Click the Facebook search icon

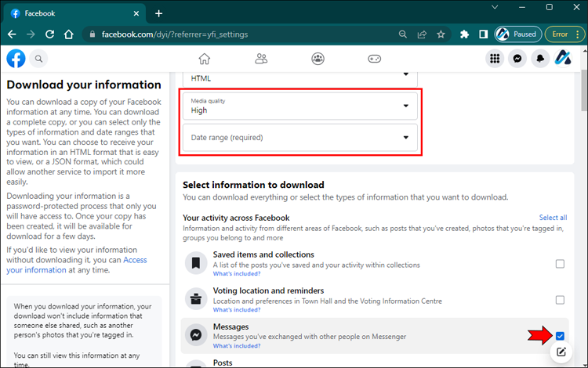38,59
